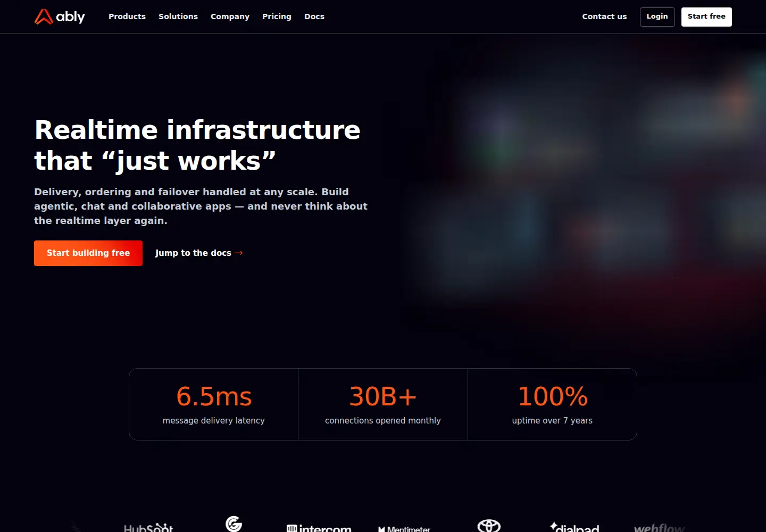Screen dimensions: 766x532
Task: Click the Start building free button
Action: coord(88,253)
